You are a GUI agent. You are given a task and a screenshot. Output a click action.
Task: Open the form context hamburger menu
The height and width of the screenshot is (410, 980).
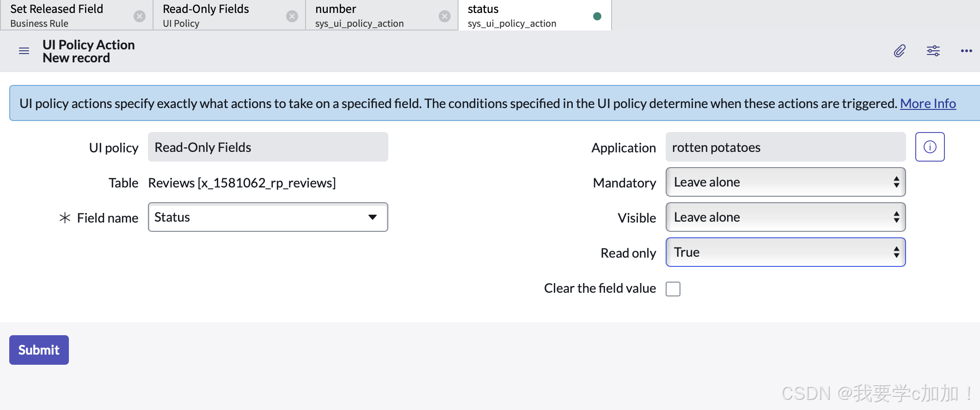click(24, 51)
